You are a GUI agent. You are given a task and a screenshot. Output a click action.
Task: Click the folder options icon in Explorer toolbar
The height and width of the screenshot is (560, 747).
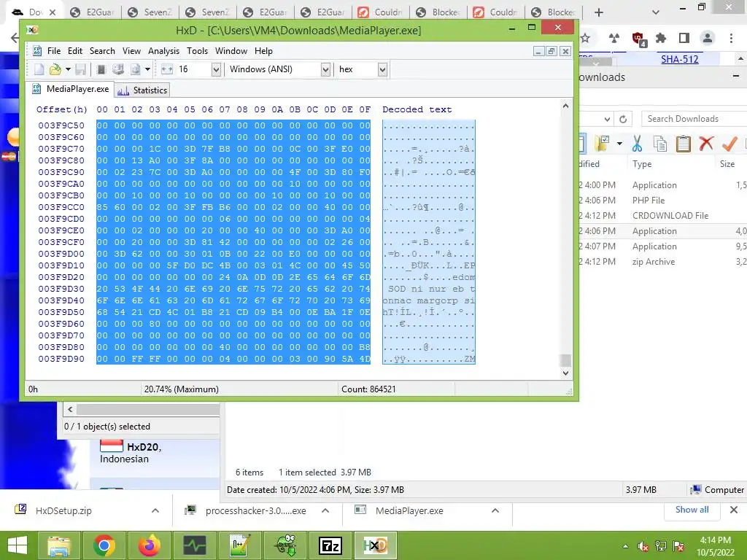pyautogui.click(x=603, y=144)
